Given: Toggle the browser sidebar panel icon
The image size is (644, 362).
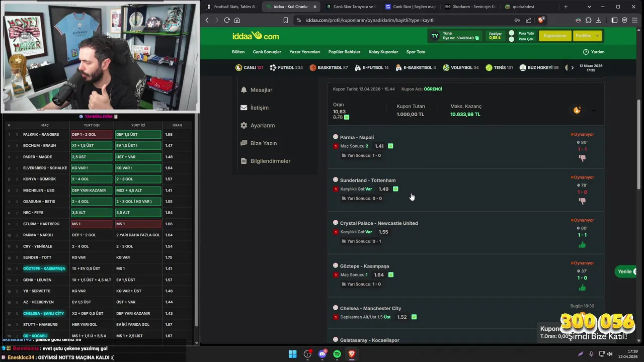Looking at the screenshot, I should pyautogui.click(x=614, y=20).
